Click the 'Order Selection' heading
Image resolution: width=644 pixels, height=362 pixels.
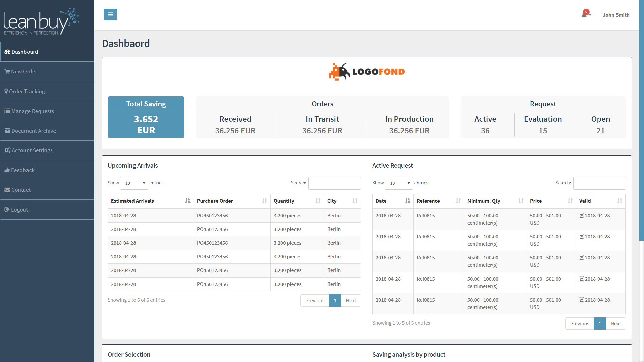(129, 355)
